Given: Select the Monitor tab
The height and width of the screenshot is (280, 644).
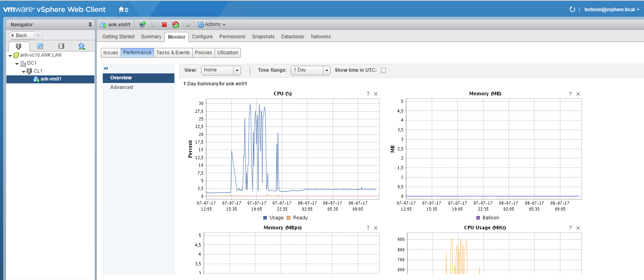Looking at the screenshot, I should pos(176,37).
